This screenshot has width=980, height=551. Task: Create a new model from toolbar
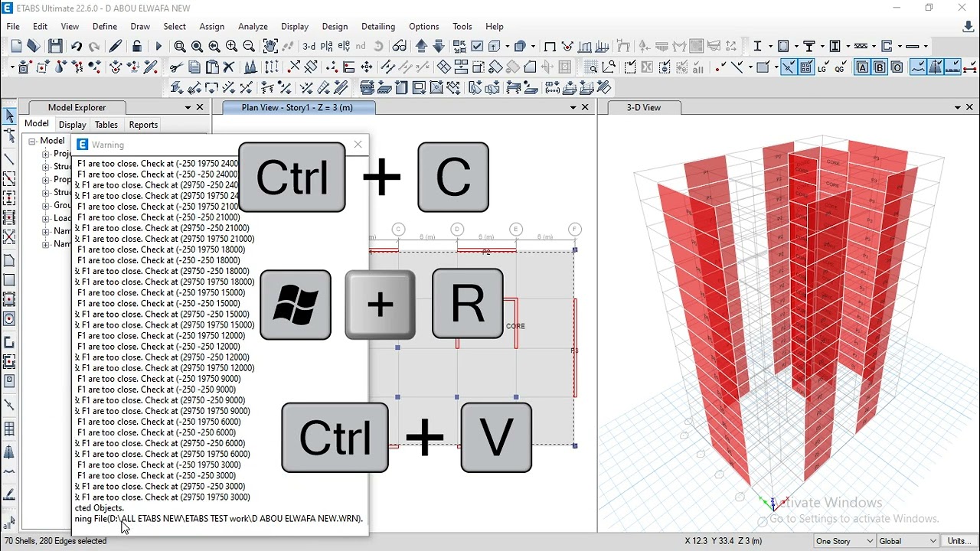coord(17,47)
